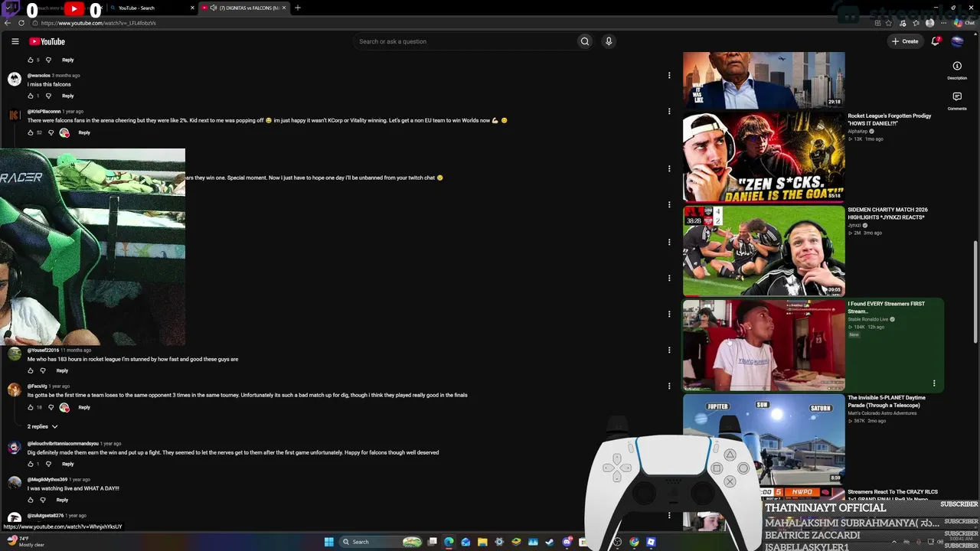This screenshot has width=980, height=551.
Task: Open the Comments panel icon
Action: pyautogui.click(x=957, y=96)
